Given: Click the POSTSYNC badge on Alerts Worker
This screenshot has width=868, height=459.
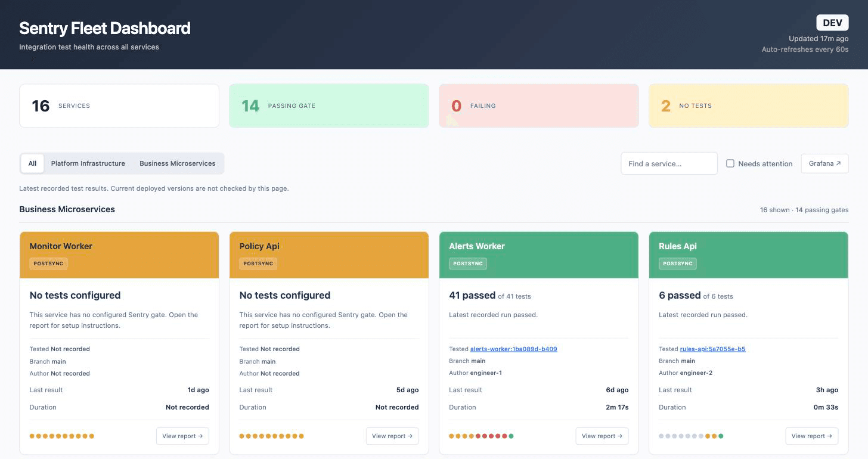Looking at the screenshot, I should (468, 263).
